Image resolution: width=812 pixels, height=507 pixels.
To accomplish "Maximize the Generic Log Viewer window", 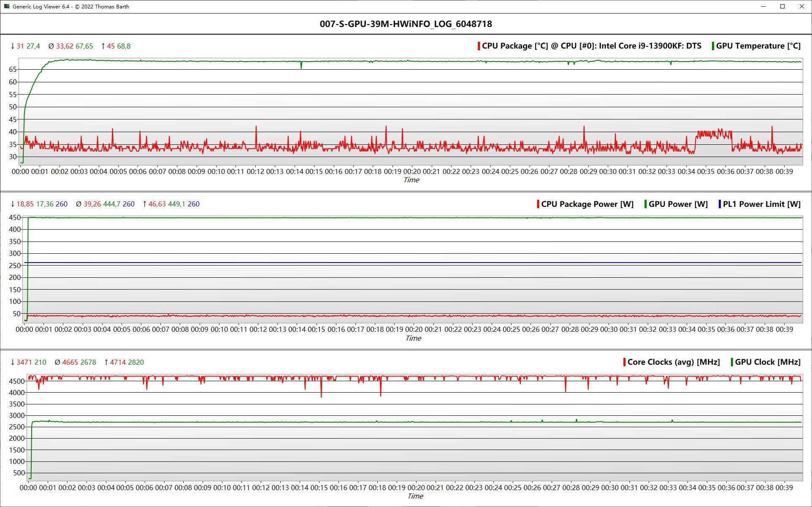I will click(x=782, y=6).
